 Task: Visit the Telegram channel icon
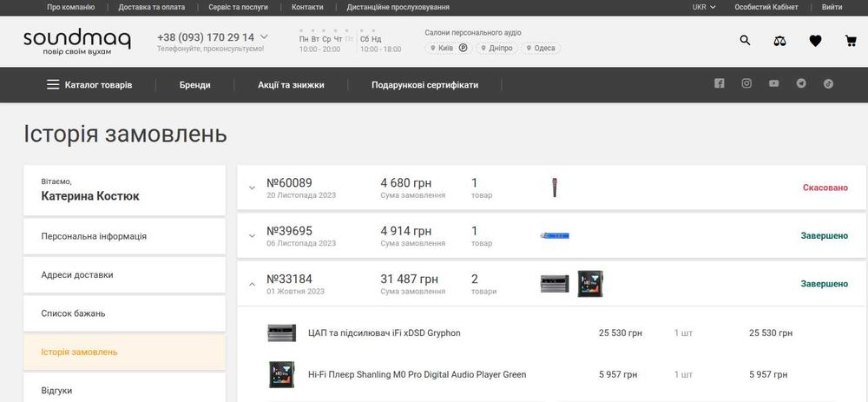tap(801, 83)
